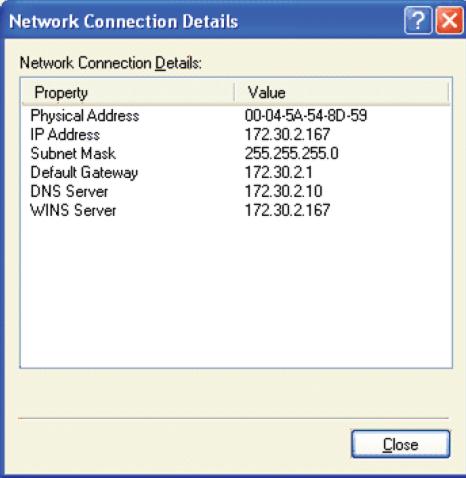Select the IP Address row
The width and height of the screenshot is (466, 478).
click(236, 135)
